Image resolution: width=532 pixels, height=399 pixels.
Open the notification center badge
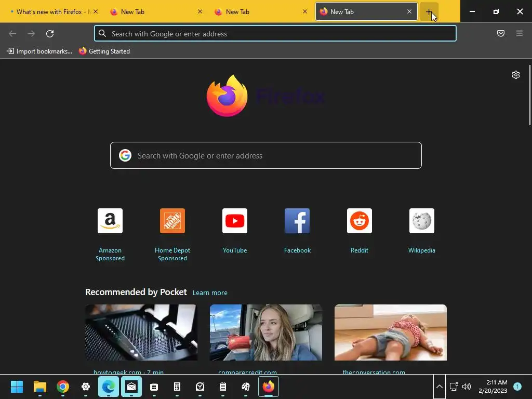(517, 387)
